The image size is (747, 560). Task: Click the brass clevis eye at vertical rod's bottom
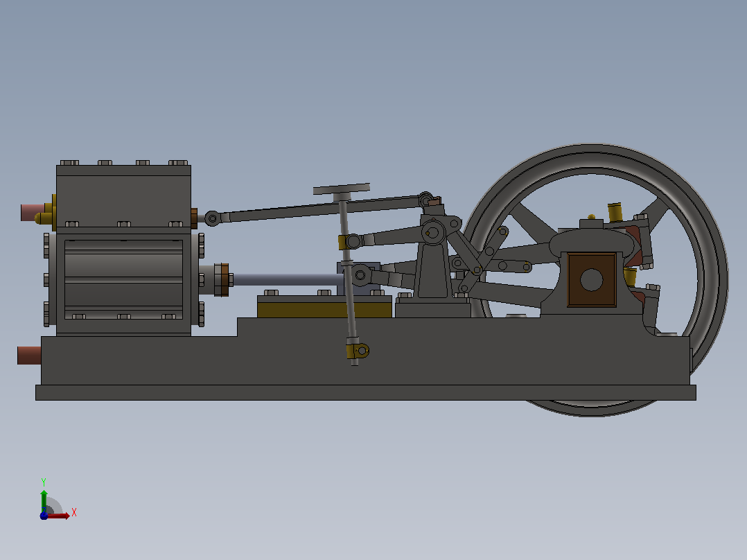(358, 351)
